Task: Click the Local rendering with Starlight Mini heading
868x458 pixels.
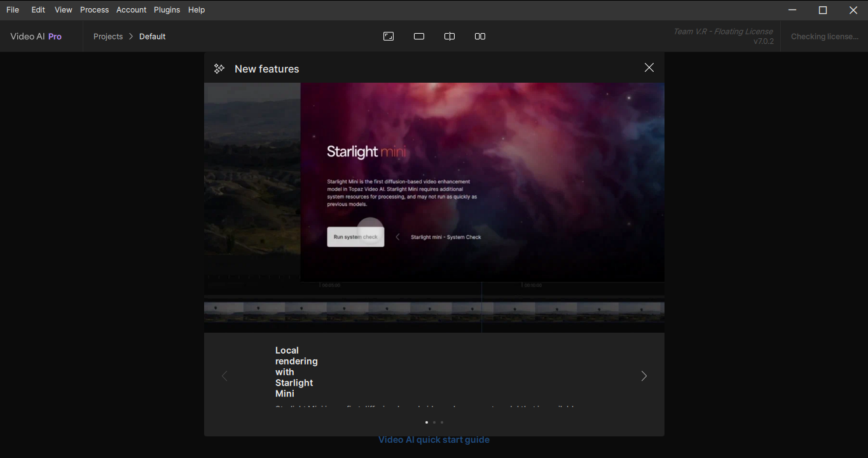Action: click(296, 372)
